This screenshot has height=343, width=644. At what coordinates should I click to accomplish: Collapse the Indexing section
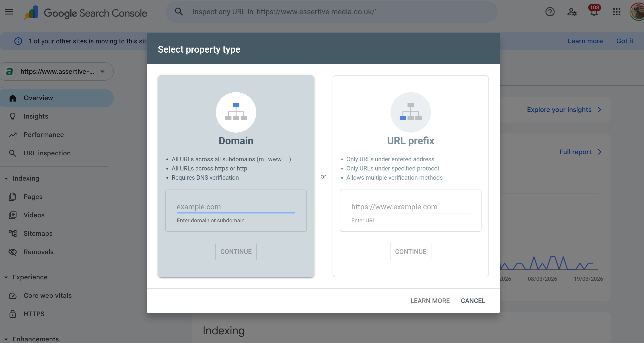pyautogui.click(x=6, y=178)
